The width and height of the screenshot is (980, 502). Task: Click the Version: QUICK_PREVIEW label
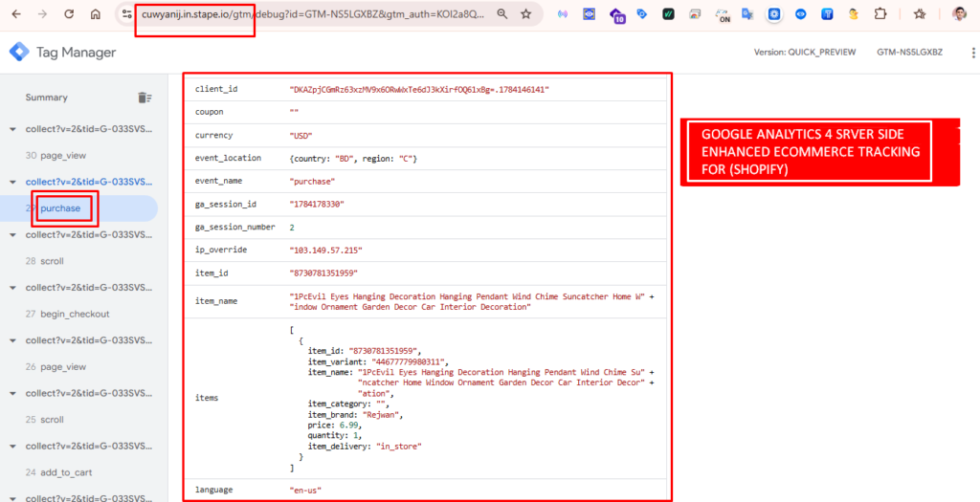pos(804,53)
